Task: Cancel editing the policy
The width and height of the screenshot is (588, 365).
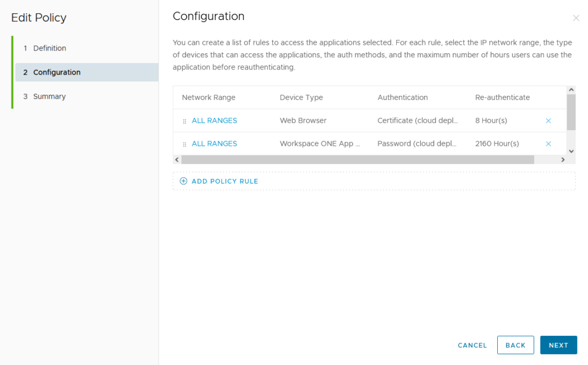Action: pos(472,345)
